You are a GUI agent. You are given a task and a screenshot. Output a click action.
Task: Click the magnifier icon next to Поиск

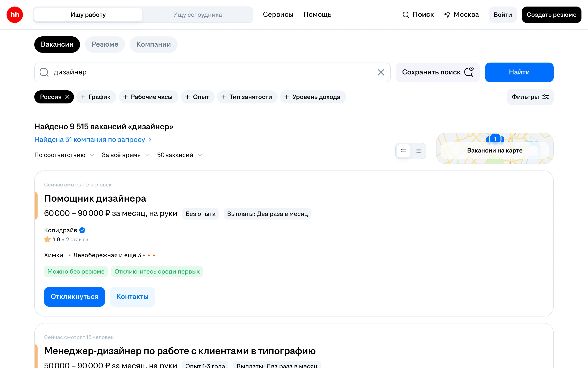406,15
